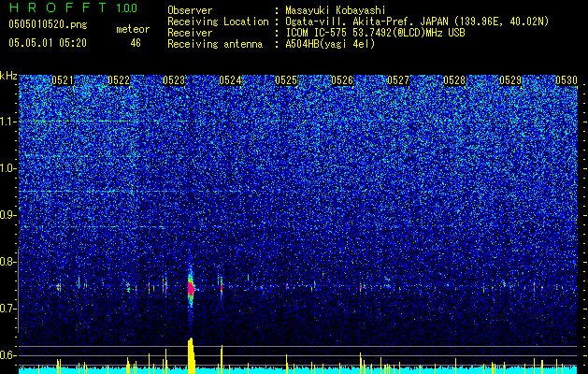Viewport: 588px width, 374px height.
Task: Click the 1.0 kHz frequency label
Action: point(7,168)
